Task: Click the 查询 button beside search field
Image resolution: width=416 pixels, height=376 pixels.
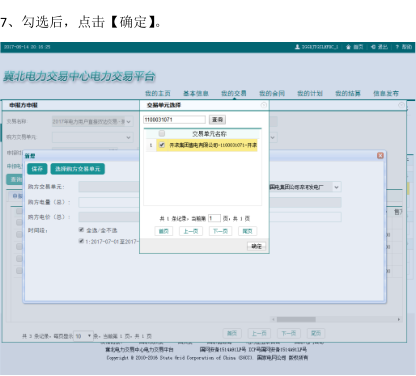Action: [217, 119]
